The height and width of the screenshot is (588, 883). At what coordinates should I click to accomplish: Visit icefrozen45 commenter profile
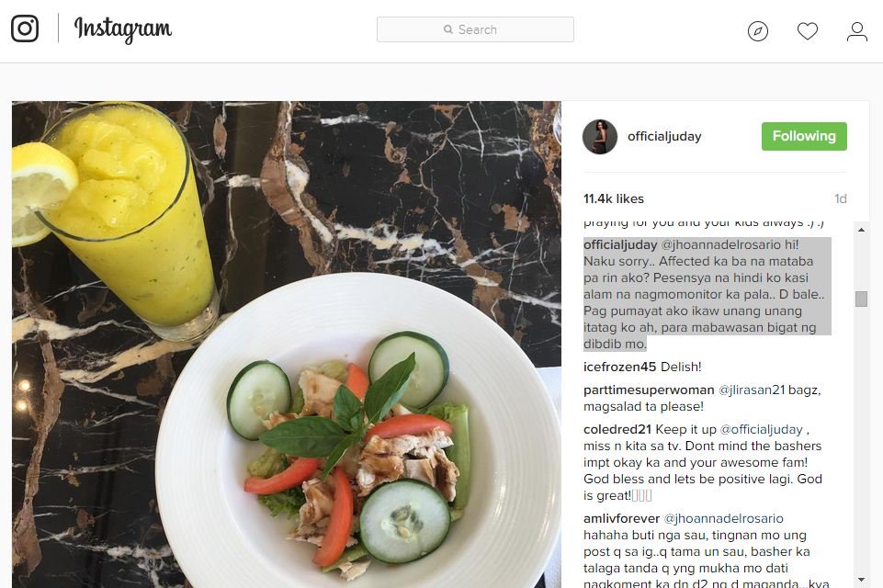[619, 367]
